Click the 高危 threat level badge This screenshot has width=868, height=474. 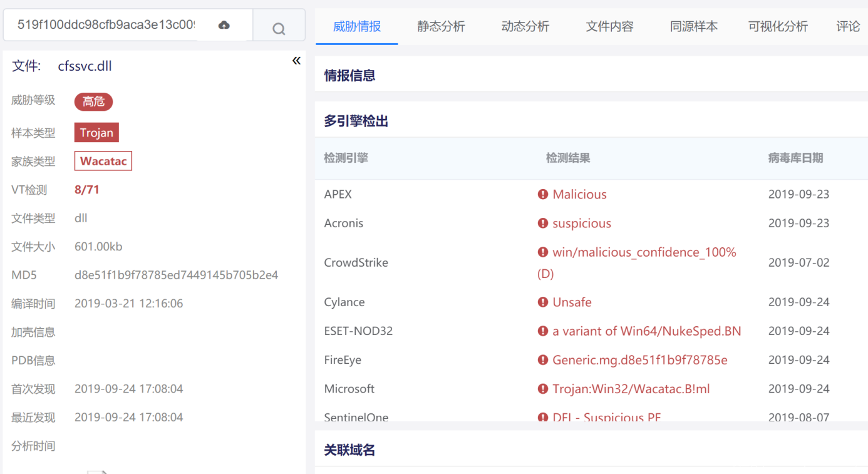coord(93,101)
